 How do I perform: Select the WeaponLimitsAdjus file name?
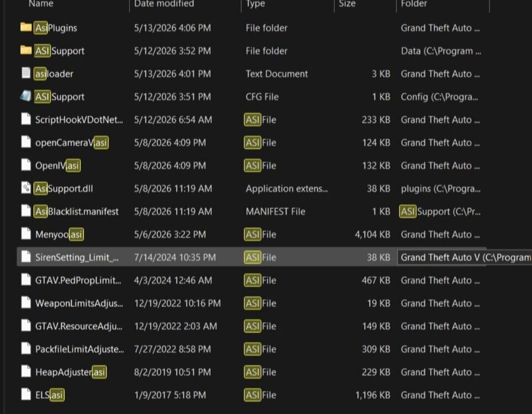(x=80, y=303)
